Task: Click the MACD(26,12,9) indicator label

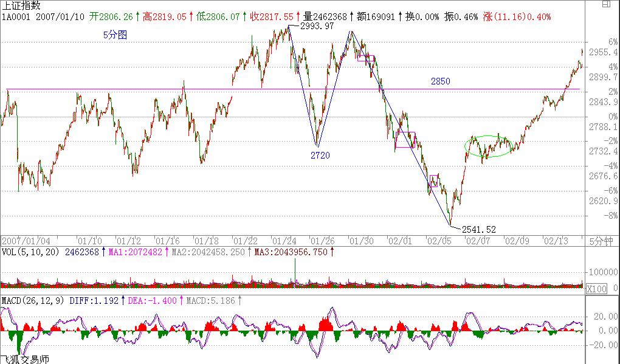Action: coord(33,300)
